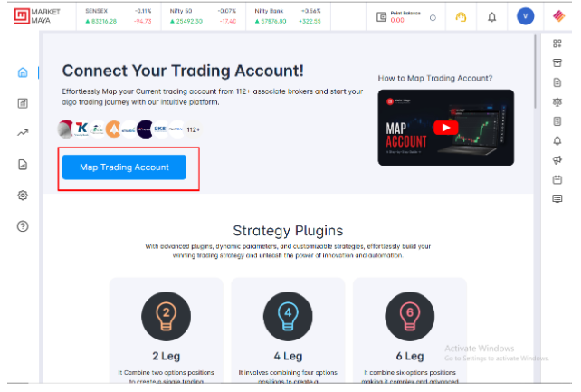This screenshot has width=581, height=392.
Task: Open the trending line icon in left sidebar
Action: 23,133
